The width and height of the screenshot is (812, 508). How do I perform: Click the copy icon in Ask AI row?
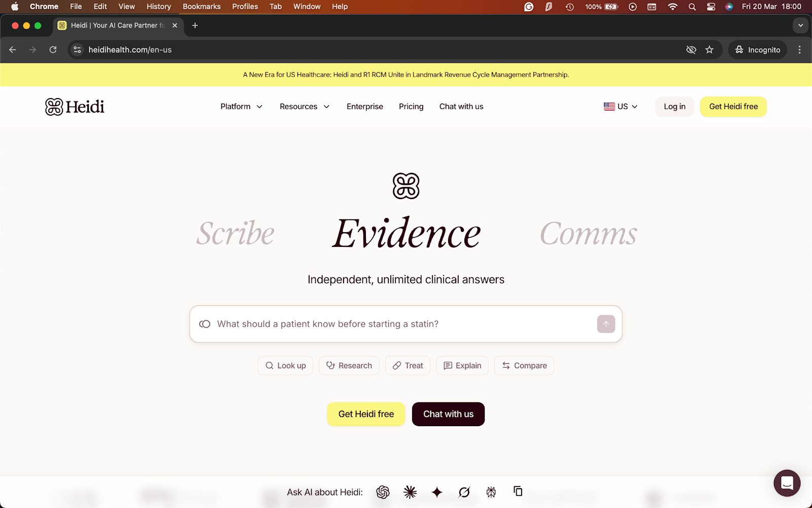pos(518,491)
